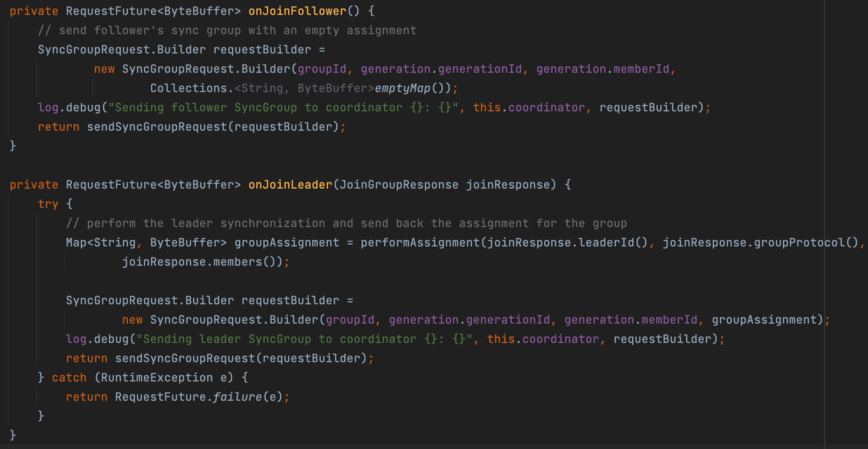868x449 pixels.
Task: Click RuntimeException in the catch clause
Action: coord(157,378)
